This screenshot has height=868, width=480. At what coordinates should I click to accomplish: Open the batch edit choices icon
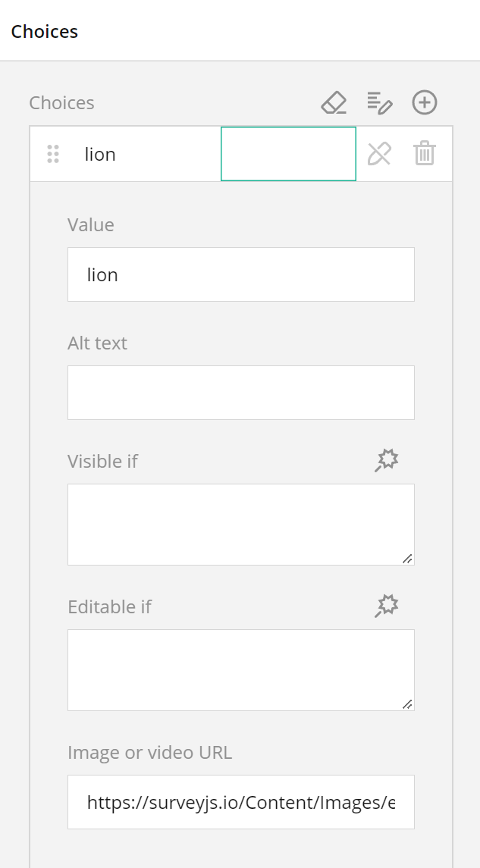379,102
